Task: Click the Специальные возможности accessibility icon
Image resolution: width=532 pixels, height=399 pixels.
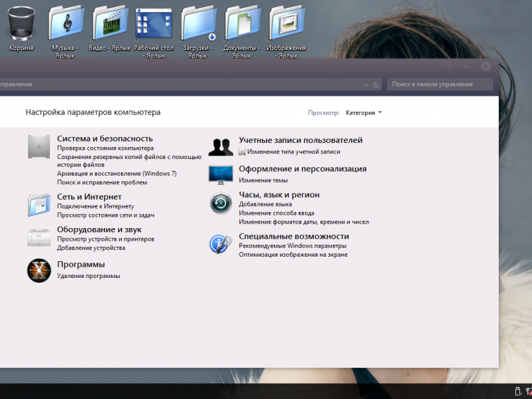Action: coord(221,243)
